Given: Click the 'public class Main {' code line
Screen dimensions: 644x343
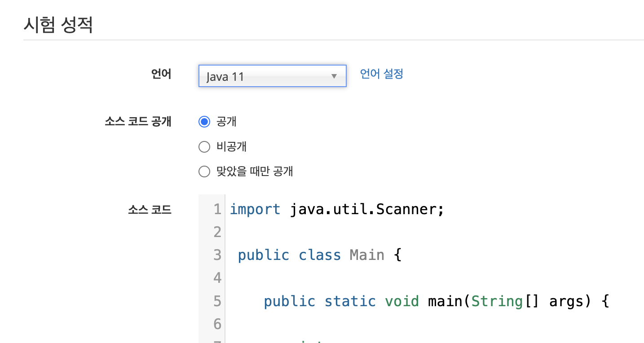Looking at the screenshot, I should pos(319,255).
